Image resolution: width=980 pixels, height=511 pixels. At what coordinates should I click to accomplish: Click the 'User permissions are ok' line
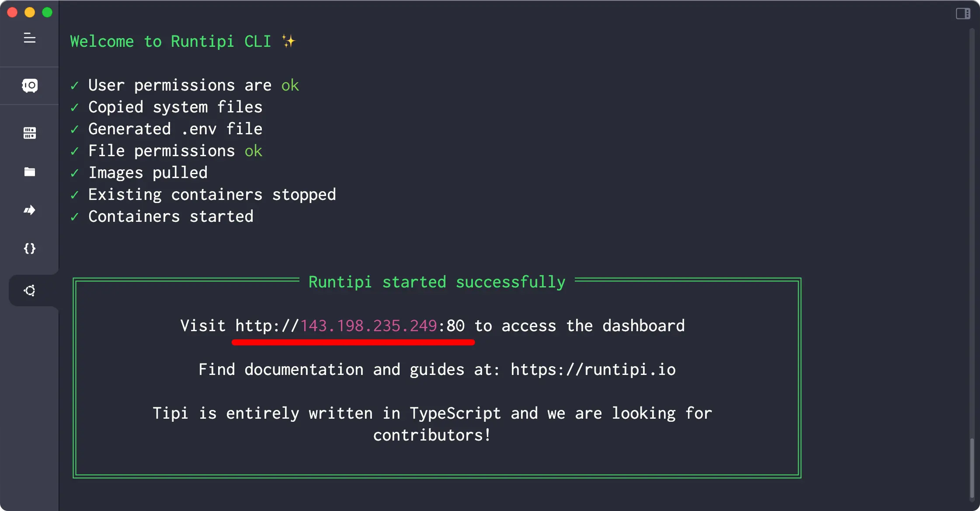tap(194, 85)
